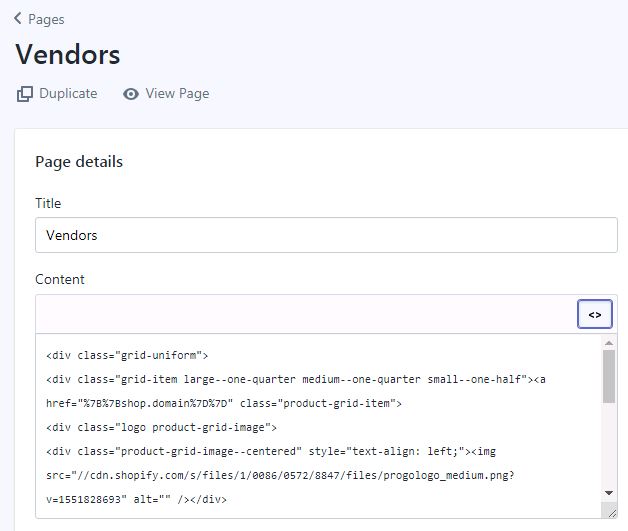Click the Duplicate page icon
The image size is (628, 531).
coord(25,94)
